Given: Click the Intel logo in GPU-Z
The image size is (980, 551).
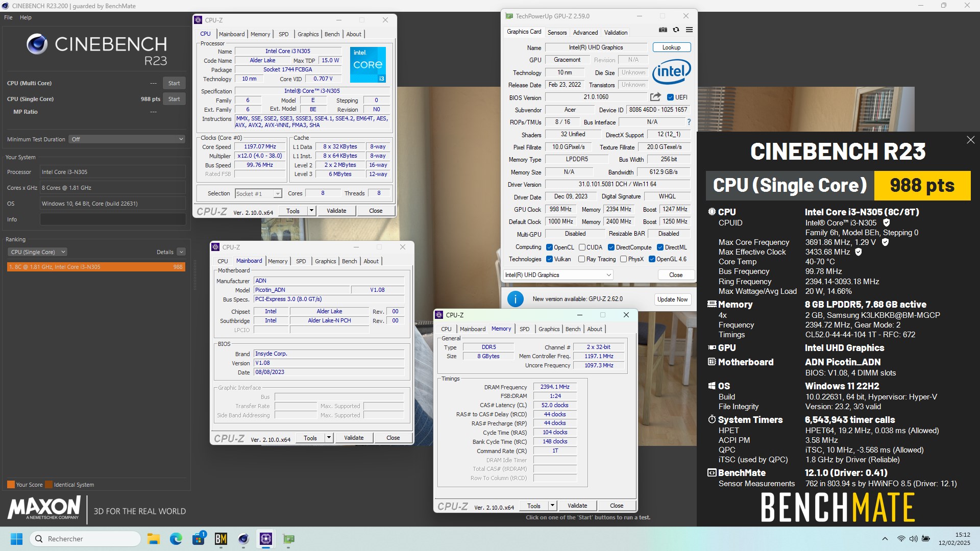Looking at the screenshot, I should click(671, 71).
